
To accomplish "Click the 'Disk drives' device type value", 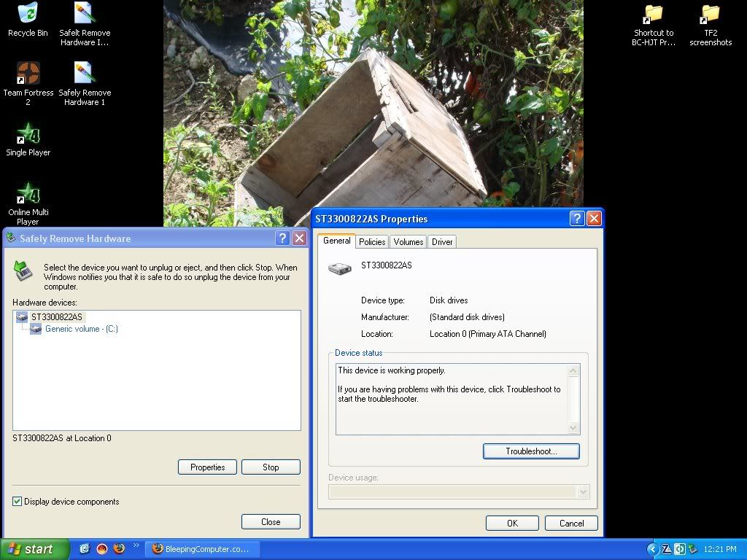I will point(449,300).
